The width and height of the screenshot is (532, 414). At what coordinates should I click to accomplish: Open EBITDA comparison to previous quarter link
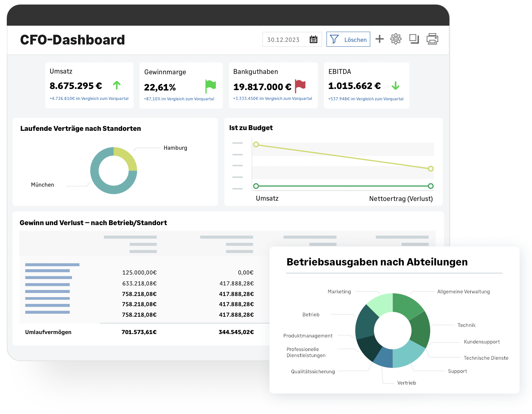[366, 99]
